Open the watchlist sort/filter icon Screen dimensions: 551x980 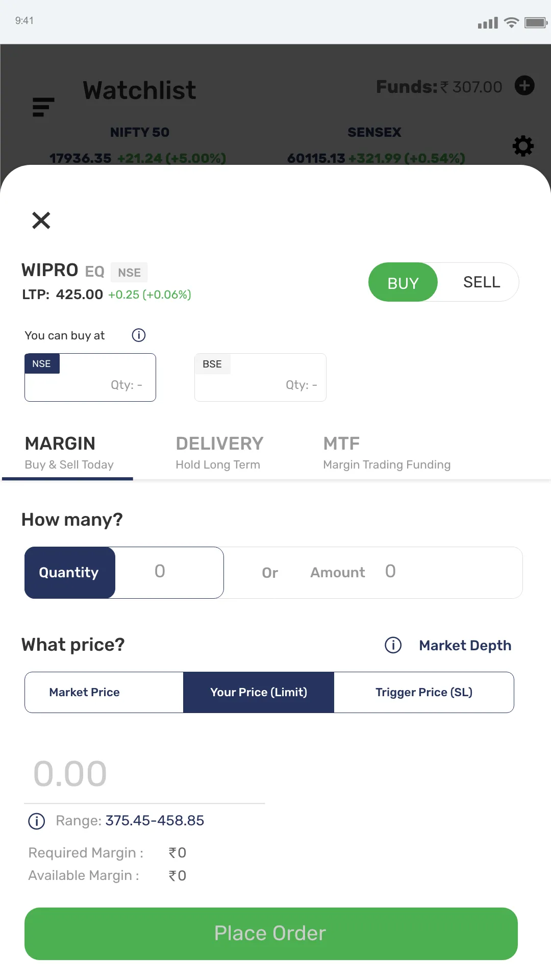[43, 106]
